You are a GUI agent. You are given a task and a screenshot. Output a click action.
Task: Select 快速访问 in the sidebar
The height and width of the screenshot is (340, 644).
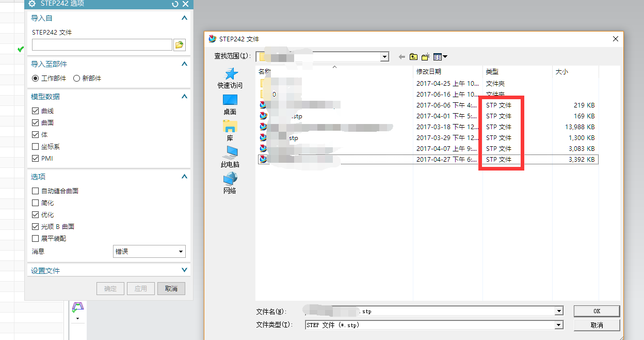[x=230, y=78]
